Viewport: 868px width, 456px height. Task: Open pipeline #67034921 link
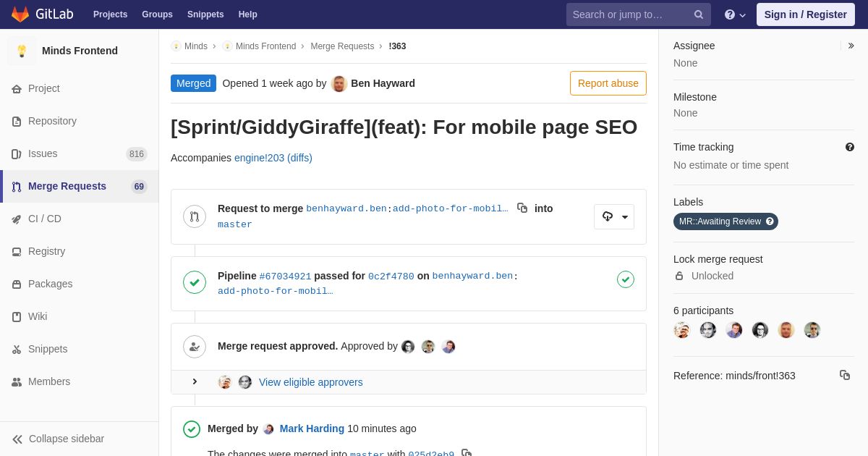285,276
